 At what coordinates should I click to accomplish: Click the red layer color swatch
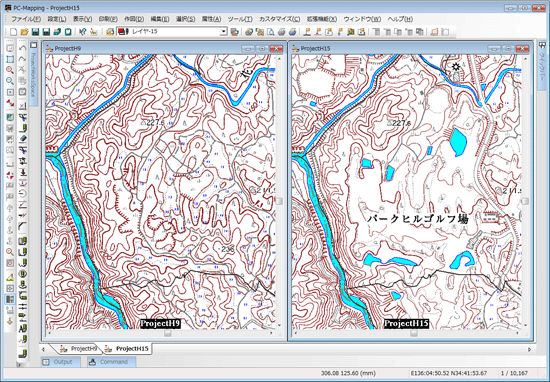pyautogui.click(x=123, y=32)
